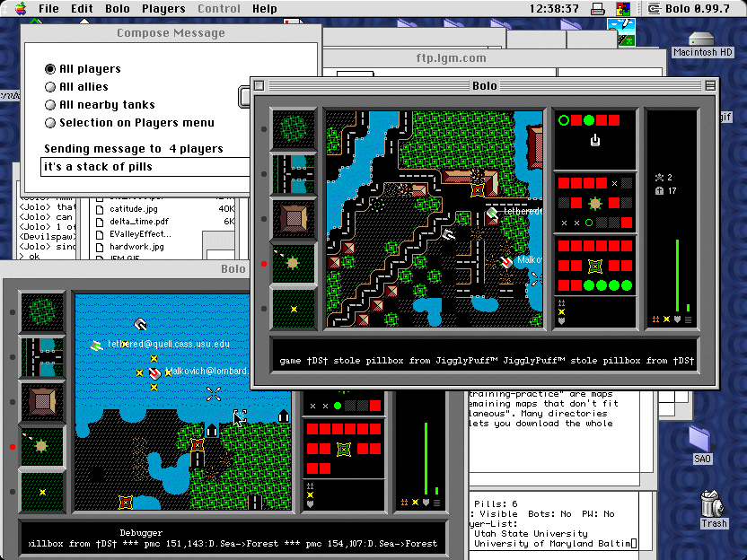The width and height of the screenshot is (747, 560).
Task: Select the forest tool in rear Bolo window
Action: [x=42, y=312]
